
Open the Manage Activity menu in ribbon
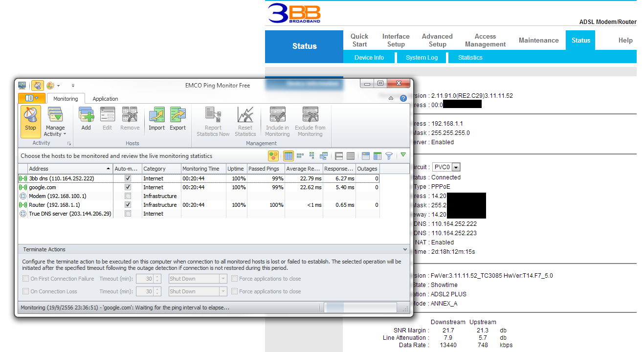tap(55, 122)
